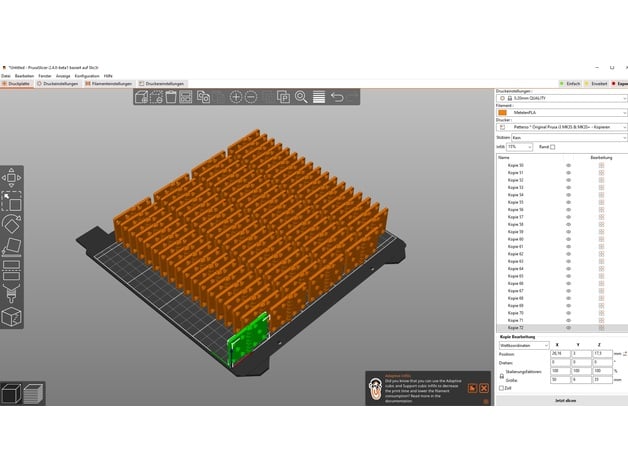Screen dimensions: 628x472
Task: Toggle visibility of Kopie 50
Action: click(x=568, y=165)
